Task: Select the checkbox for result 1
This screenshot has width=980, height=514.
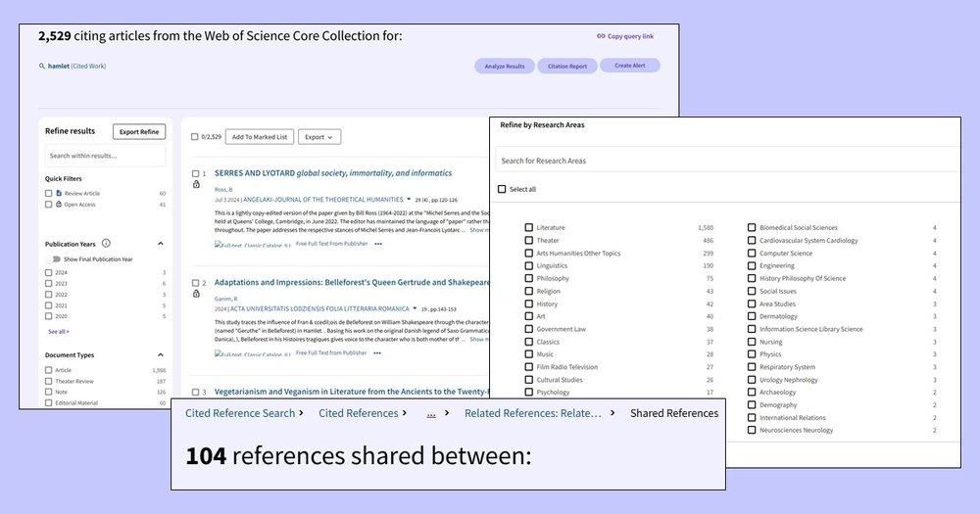Action: point(196,173)
